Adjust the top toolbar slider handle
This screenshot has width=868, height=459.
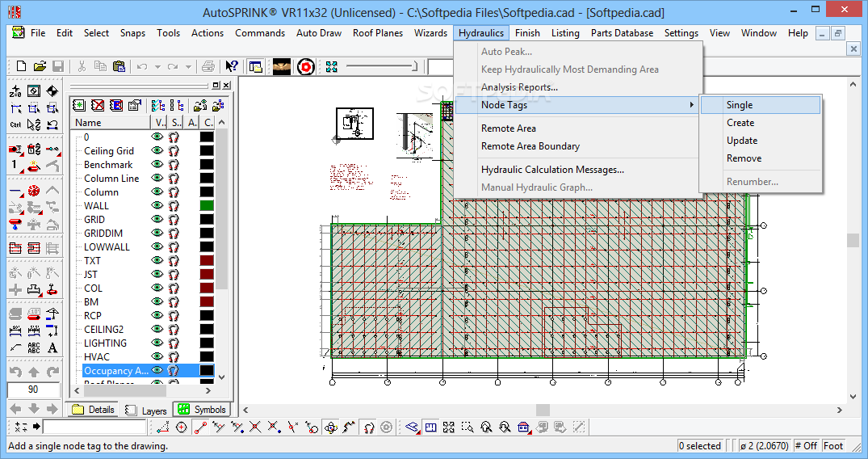pyautogui.click(x=415, y=66)
